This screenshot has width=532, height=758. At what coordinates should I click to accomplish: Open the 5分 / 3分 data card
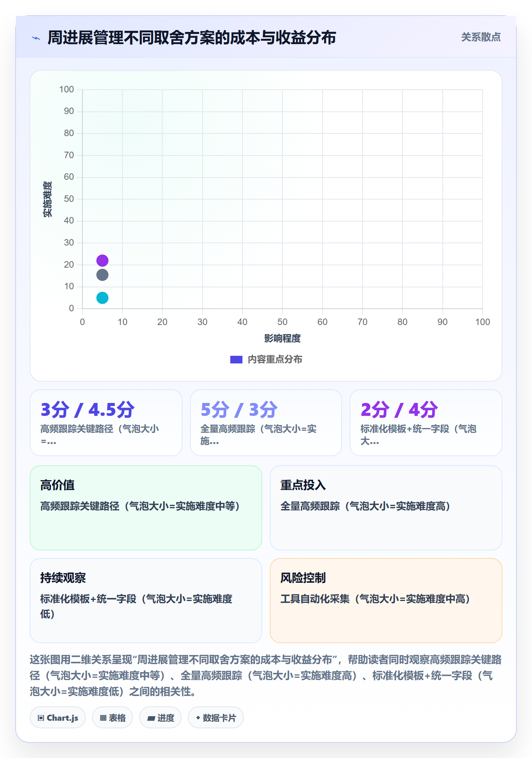[266, 422]
